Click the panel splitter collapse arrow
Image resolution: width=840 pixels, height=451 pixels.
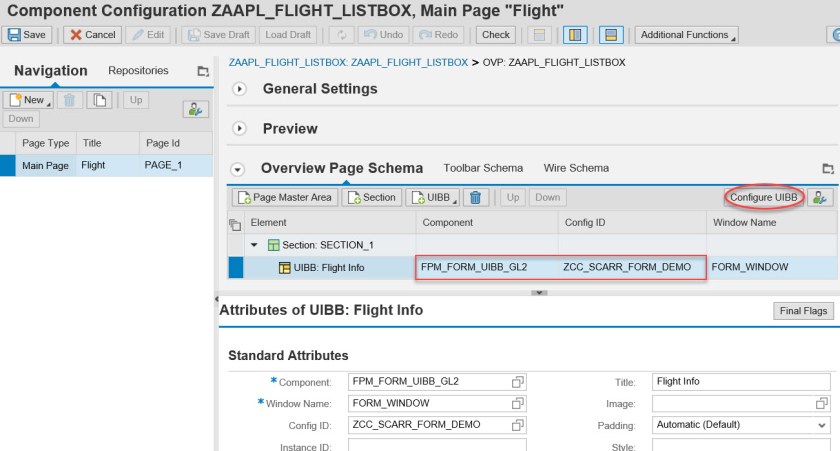[x=539, y=293]
